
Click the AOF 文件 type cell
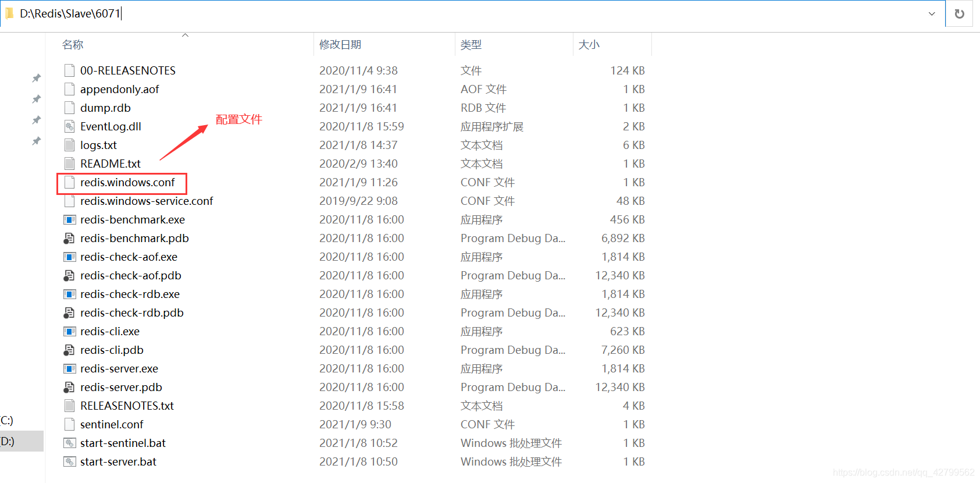pyautogui.click(x=483, y=89)
